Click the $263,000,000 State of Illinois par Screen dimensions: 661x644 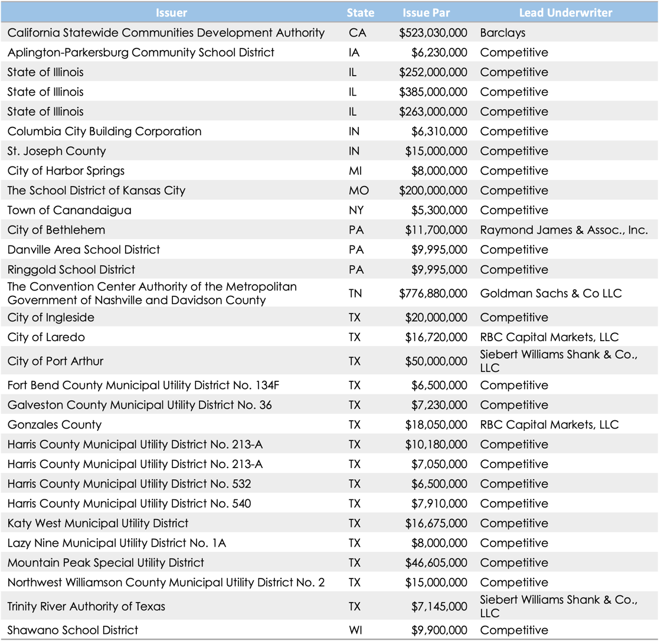[x=433, y=112]
